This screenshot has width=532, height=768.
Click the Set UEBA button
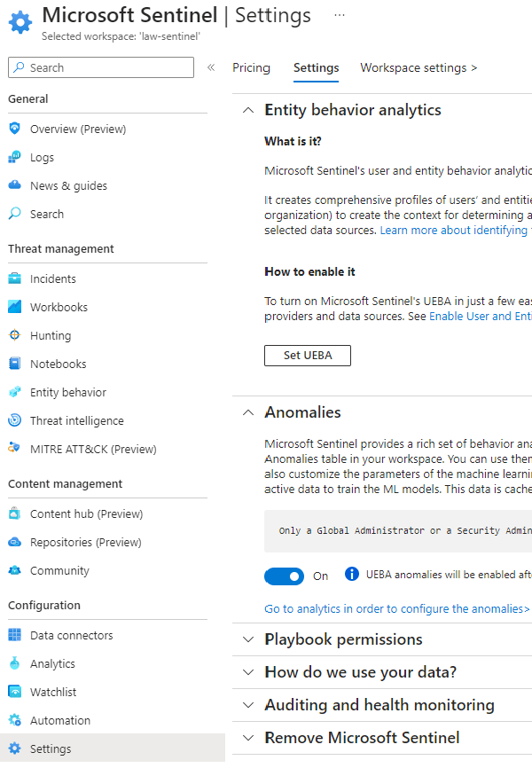307,356
